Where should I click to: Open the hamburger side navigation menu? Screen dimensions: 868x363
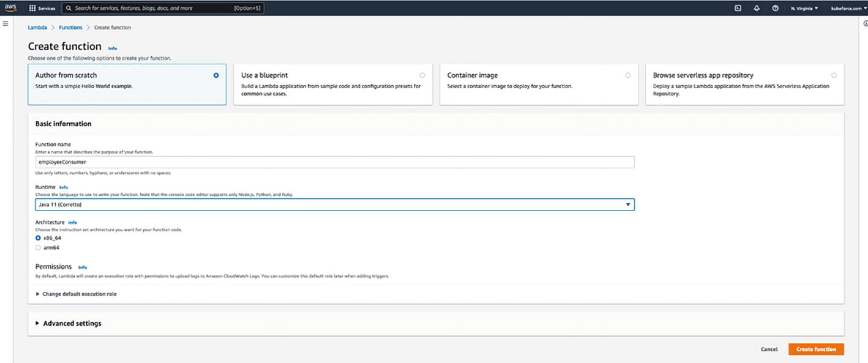click(6, 23)
